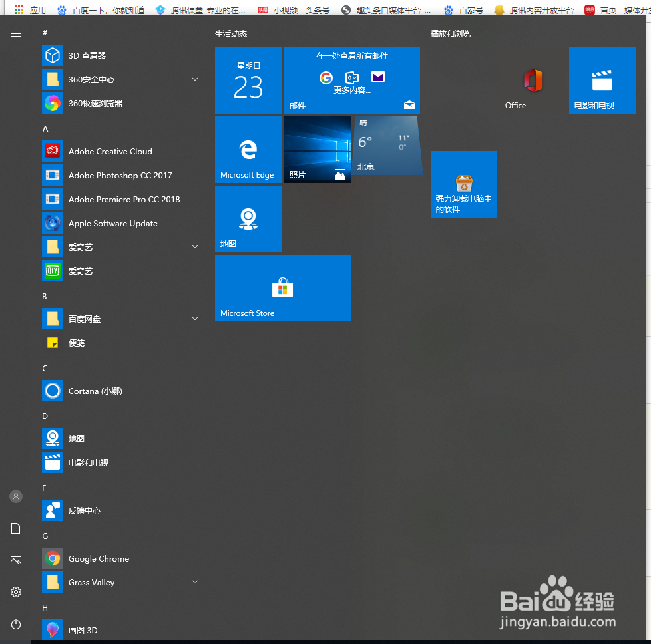Click the # letter group header

click(45, 33)
